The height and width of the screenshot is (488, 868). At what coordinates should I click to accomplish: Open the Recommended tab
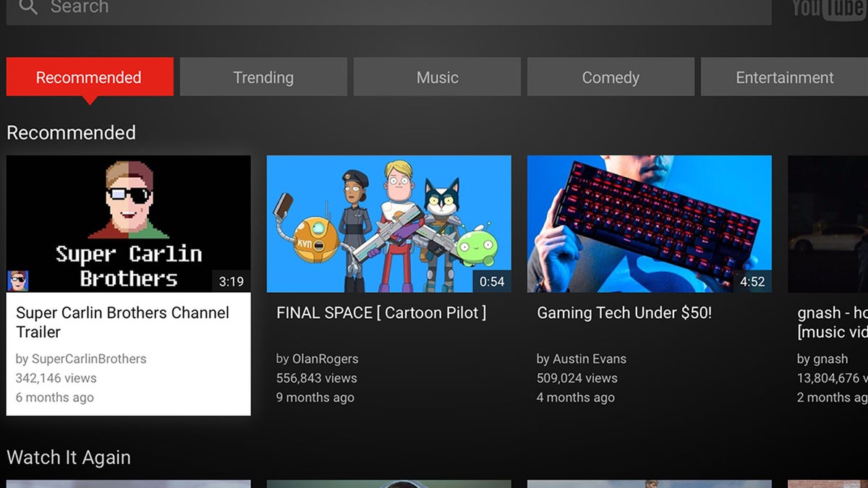90,77
